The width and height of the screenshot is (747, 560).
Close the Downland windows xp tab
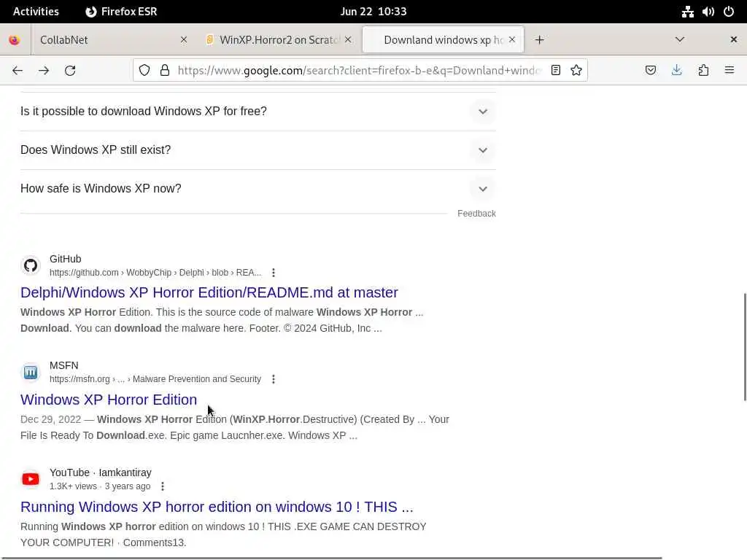(x=512, y=40)
